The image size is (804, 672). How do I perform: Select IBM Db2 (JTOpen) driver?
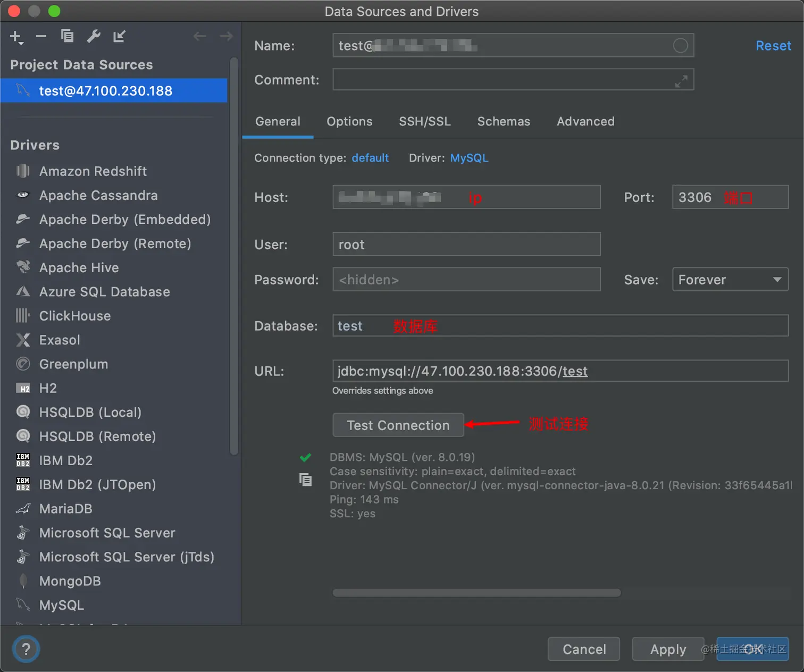click(x=97, y=484)
